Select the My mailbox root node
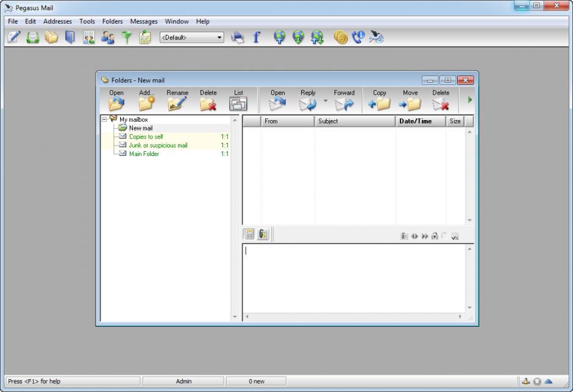Screen dimensions: 573x392 click(133, 119)
